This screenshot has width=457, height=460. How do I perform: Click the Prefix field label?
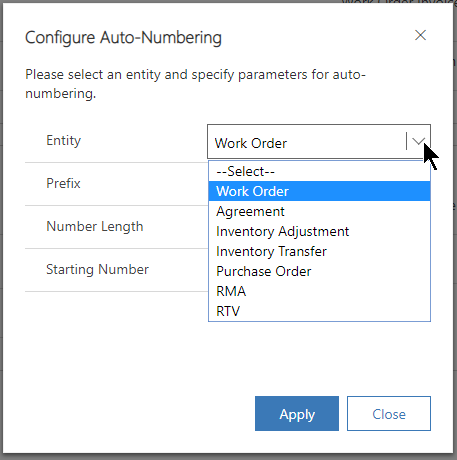(63, 183)
